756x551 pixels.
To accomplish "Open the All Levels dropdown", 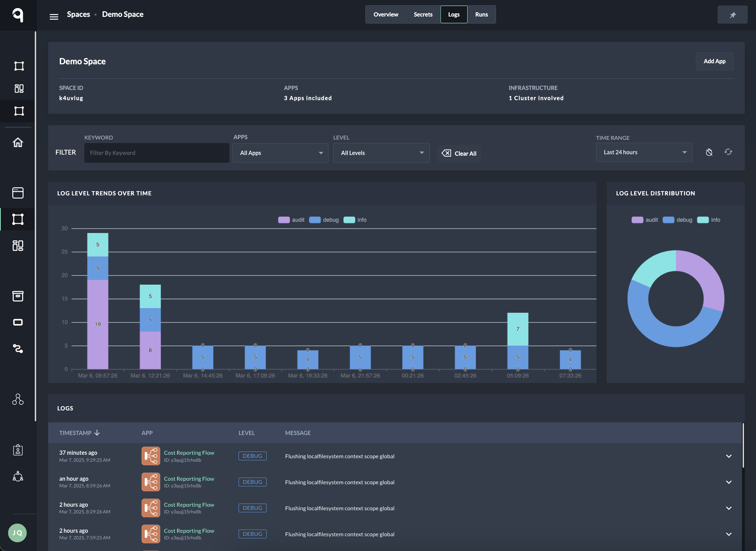I will [x=381, y=153].
